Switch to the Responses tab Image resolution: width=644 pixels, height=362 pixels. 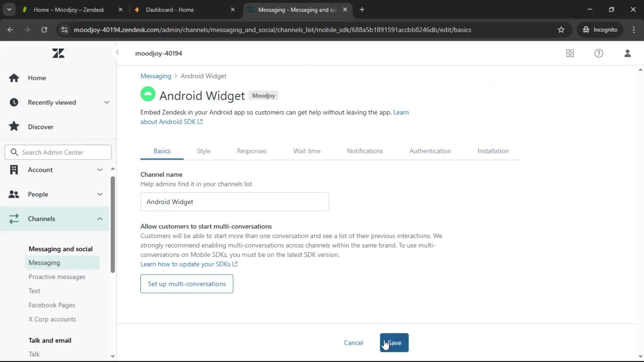(x=252, y=151)
